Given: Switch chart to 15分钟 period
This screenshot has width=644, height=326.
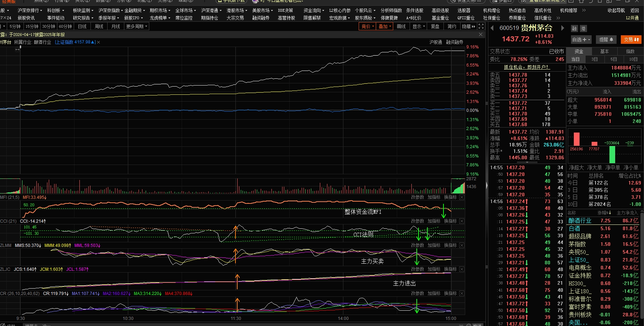Looking at the screenshot, I should point(32,26).
